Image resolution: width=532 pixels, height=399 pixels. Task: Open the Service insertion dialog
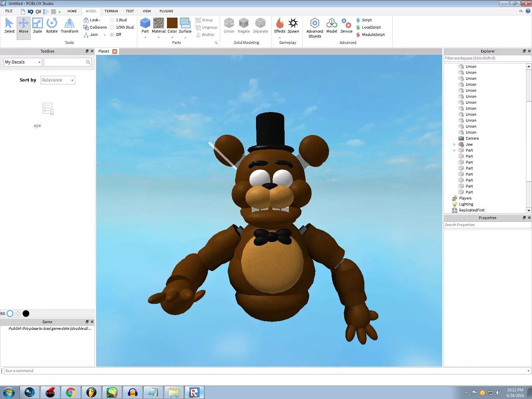point(346,26)
